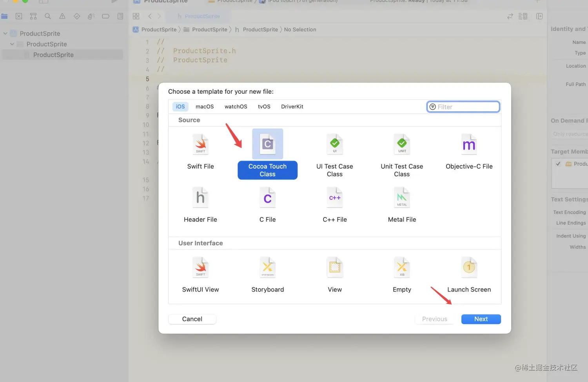Show the breakpoint navigator
This screenshot has height=382, width=588.
coord(105,16)
